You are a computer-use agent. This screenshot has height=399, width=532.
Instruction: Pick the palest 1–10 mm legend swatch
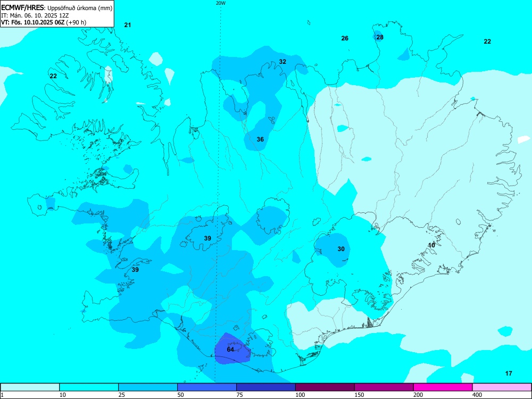pos(30,387)
